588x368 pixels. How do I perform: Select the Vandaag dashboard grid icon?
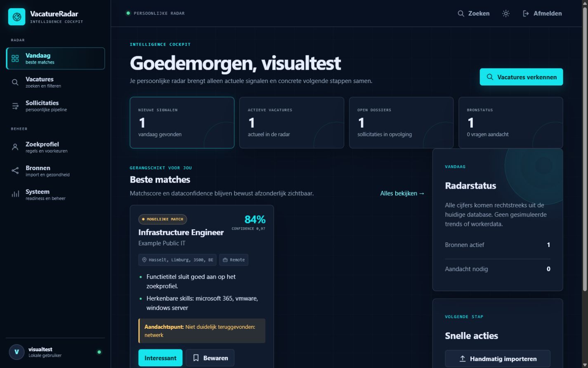click(x=15, y=59)
